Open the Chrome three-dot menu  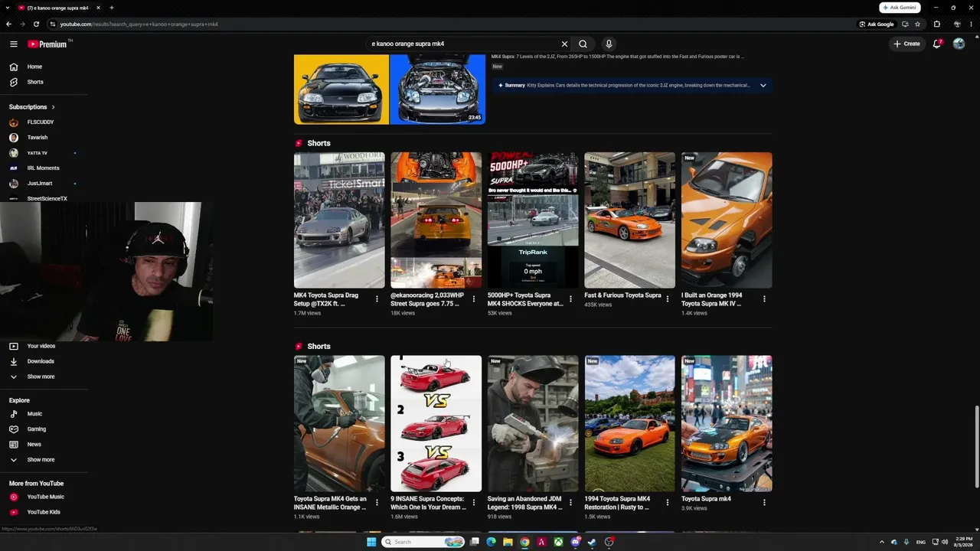tap(971, 24)
